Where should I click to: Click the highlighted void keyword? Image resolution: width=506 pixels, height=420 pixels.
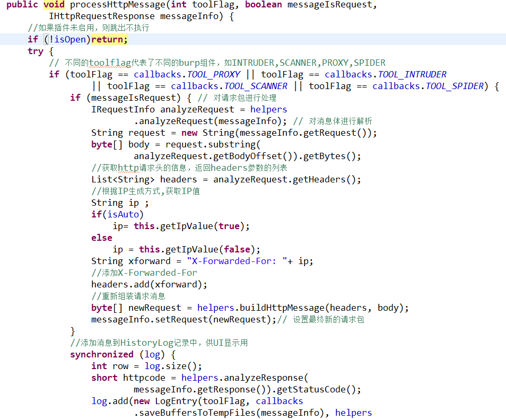(54, 5)
